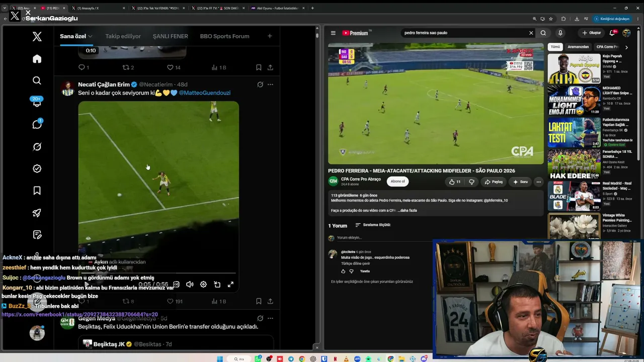
Task: Click the Windows Start button in taskbar
Action: click(x=220, y=359)
